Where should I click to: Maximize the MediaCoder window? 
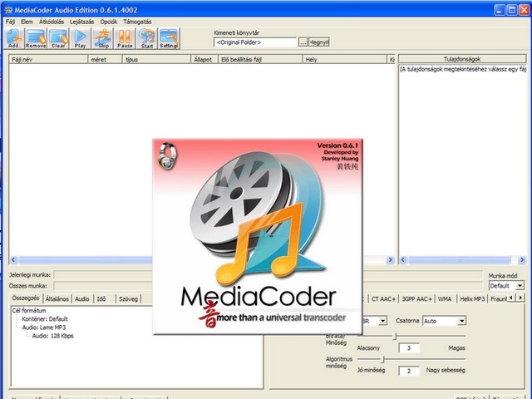[512, 10]
